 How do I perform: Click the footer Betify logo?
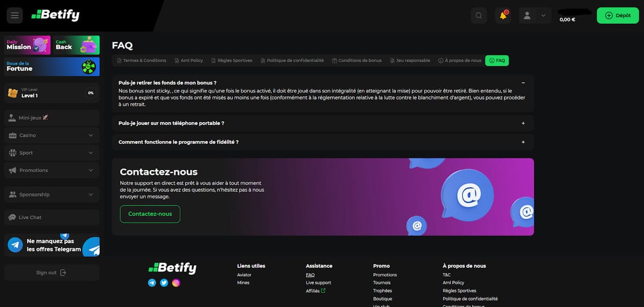(x=172, y=268)
